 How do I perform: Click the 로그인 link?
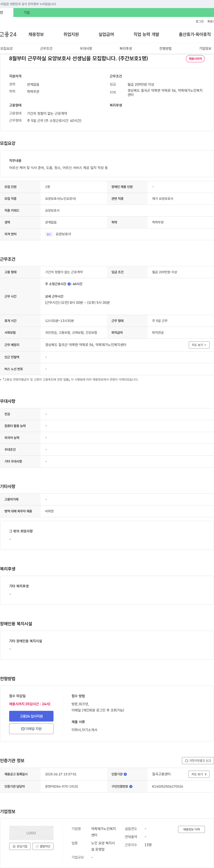200,21
